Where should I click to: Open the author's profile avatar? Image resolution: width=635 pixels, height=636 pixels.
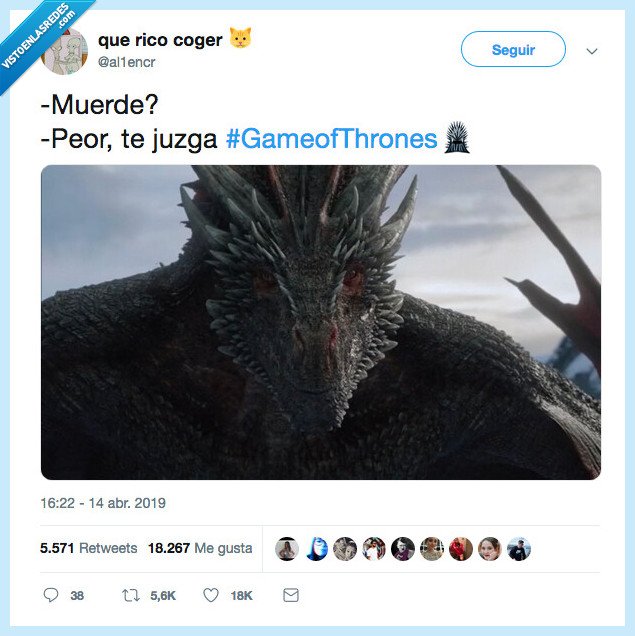point(65,52)
